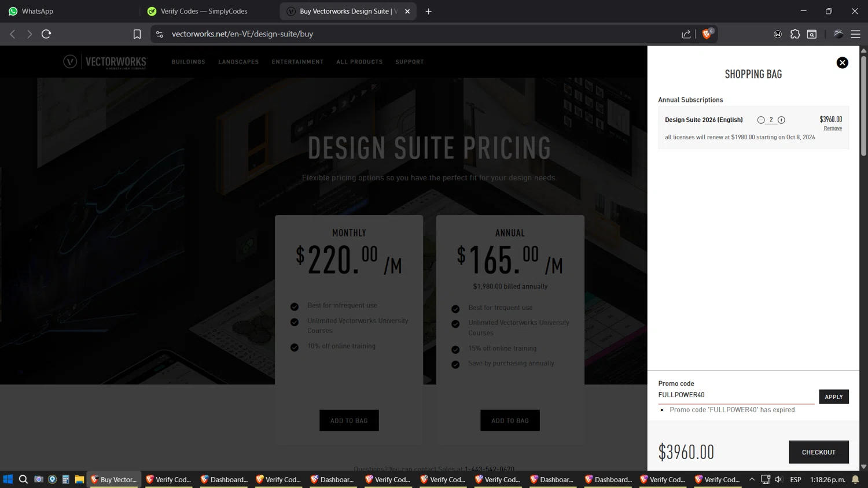868x488 pixels.
Task: Add Monthly plan to bag
Action: [349, 420]
